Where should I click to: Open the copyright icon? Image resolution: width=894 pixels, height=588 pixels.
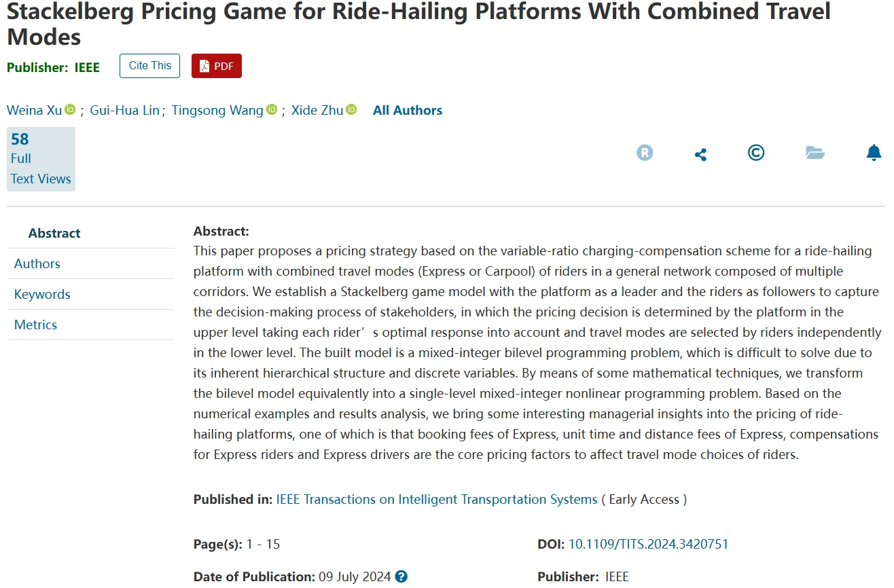tap(755, 153)
